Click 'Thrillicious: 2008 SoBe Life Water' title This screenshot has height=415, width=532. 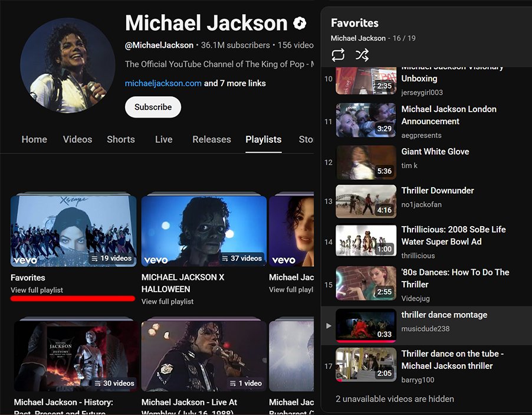[x=454, y=236]
